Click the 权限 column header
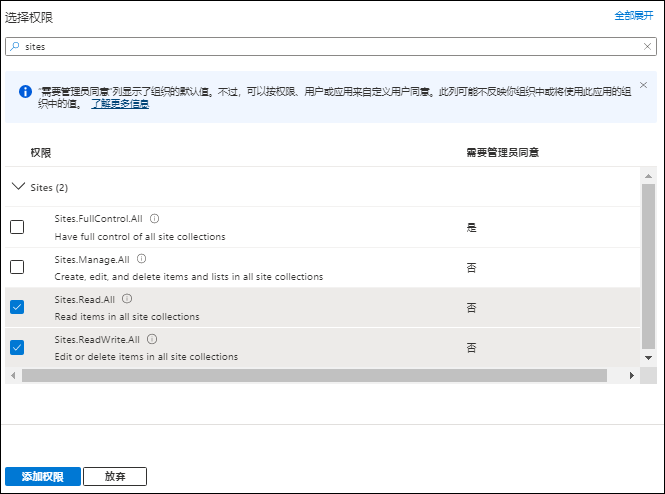 (x=41, y=153)
